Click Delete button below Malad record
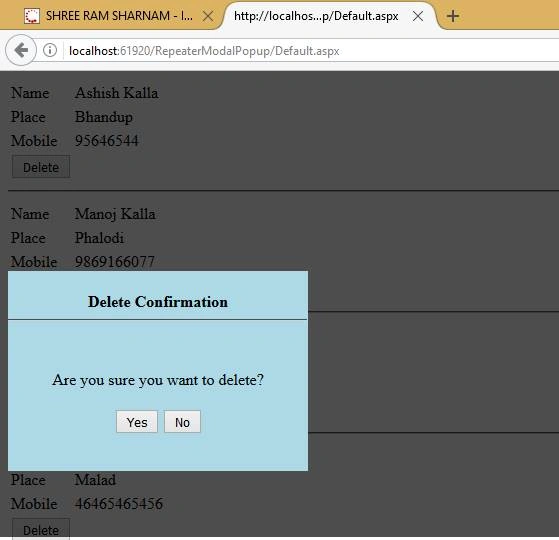Screen dimensions: 559x540 tap(41, 530)
